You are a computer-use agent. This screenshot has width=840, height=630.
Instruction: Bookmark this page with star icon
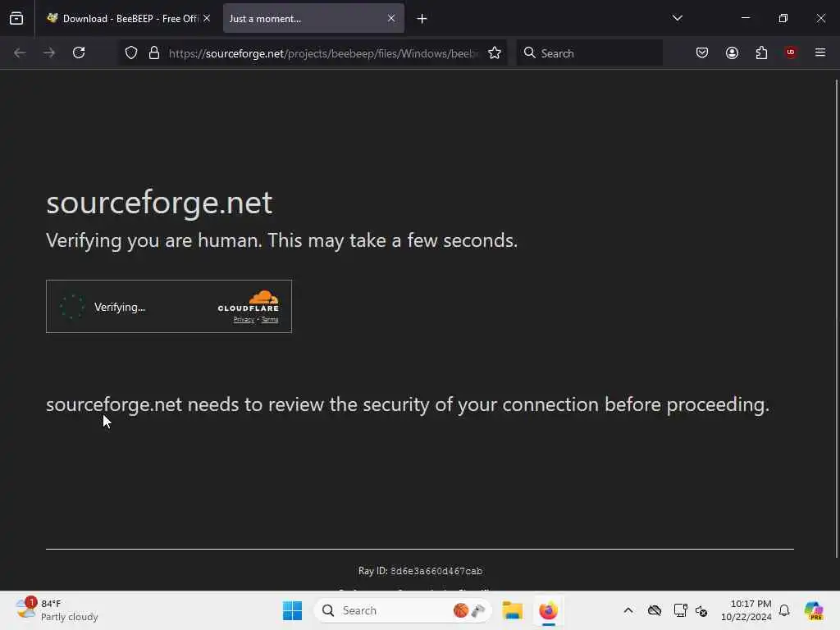(x=495, y=52)
